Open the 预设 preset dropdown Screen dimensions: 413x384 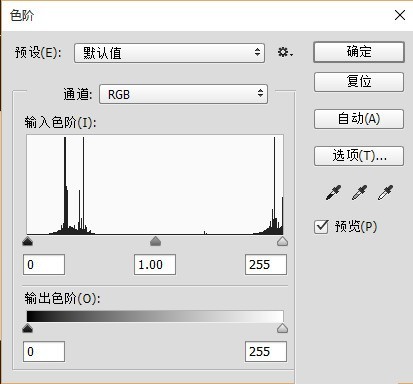click(169, 53)
